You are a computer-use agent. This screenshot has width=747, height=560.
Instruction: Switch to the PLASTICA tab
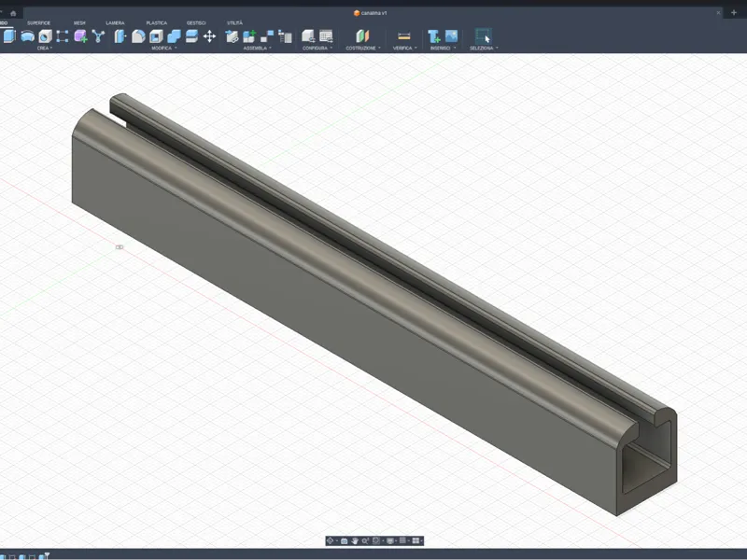pos(156,22)
